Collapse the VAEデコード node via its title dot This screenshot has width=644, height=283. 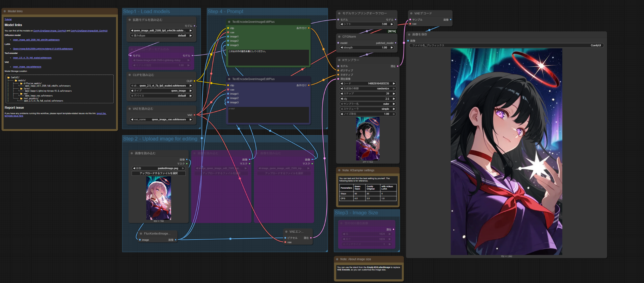click(411, 13)
